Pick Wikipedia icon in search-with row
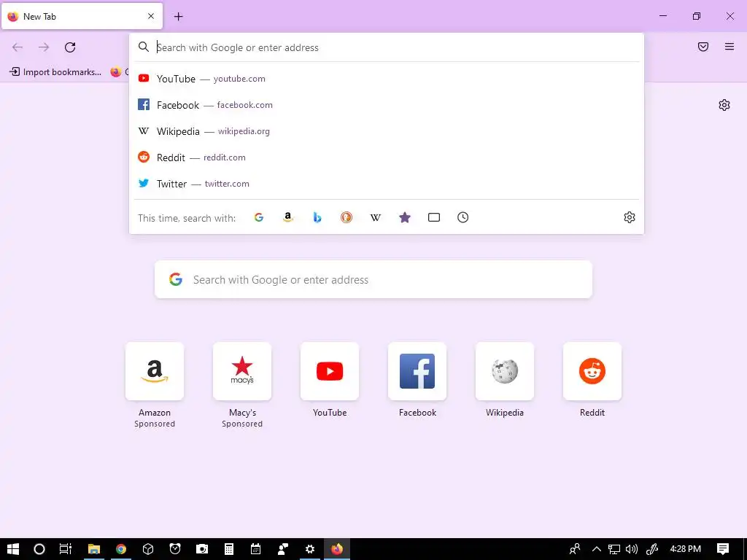The image size is (747, 560). pos(376,217)
